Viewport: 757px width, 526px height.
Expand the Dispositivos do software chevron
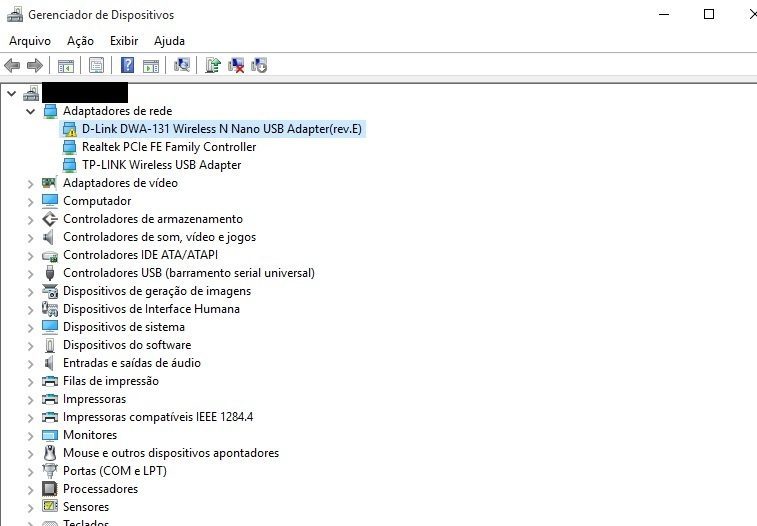(30, 346)
